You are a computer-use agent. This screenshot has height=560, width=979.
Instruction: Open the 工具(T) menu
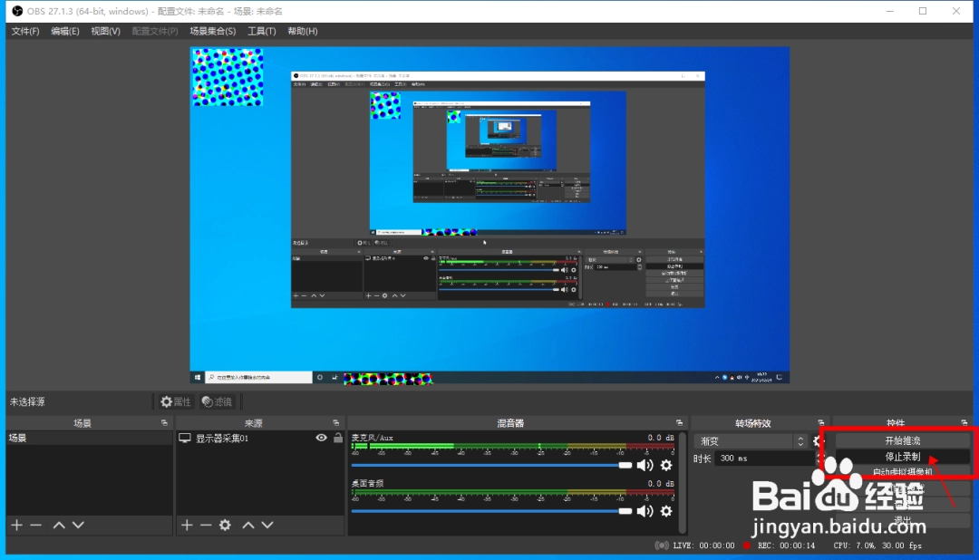point(262,31)
